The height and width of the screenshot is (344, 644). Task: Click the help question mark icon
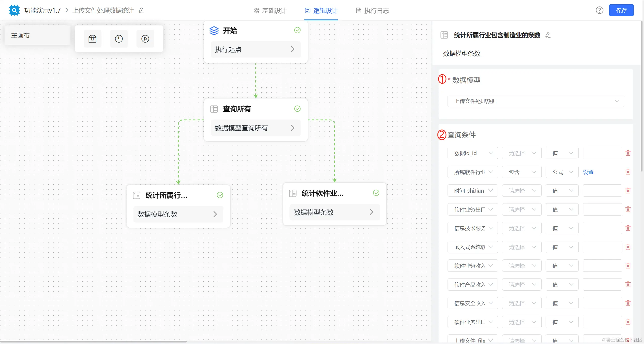click(x=599, y=10)
